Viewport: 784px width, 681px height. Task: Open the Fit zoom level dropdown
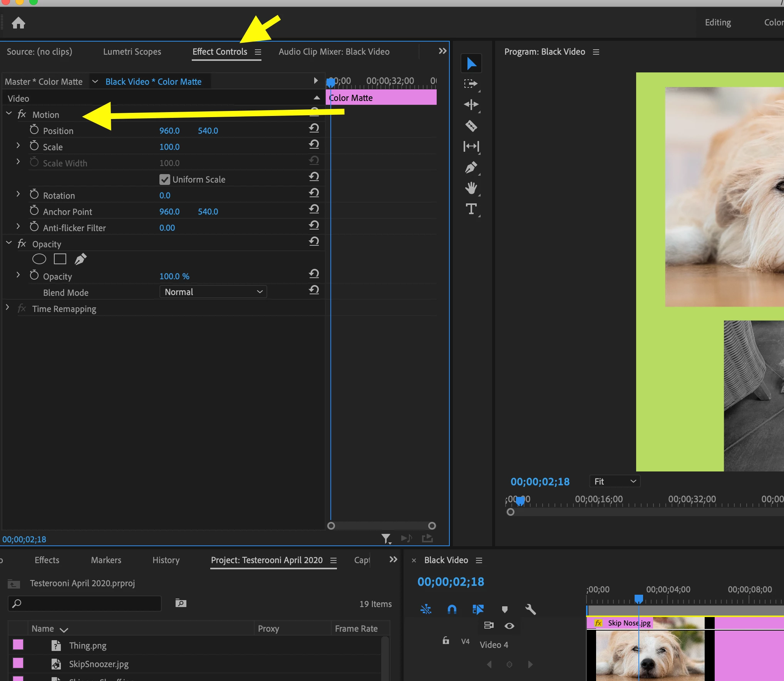click(615, 481)
